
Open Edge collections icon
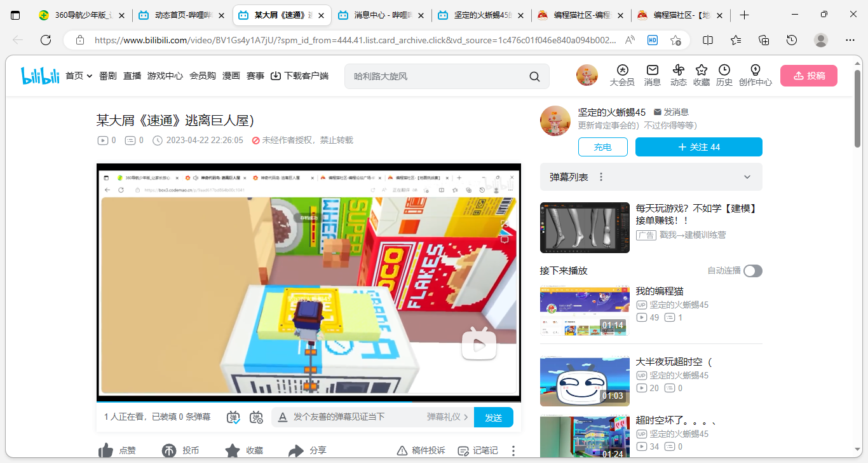pyautogui.click(x=764, y=40)
